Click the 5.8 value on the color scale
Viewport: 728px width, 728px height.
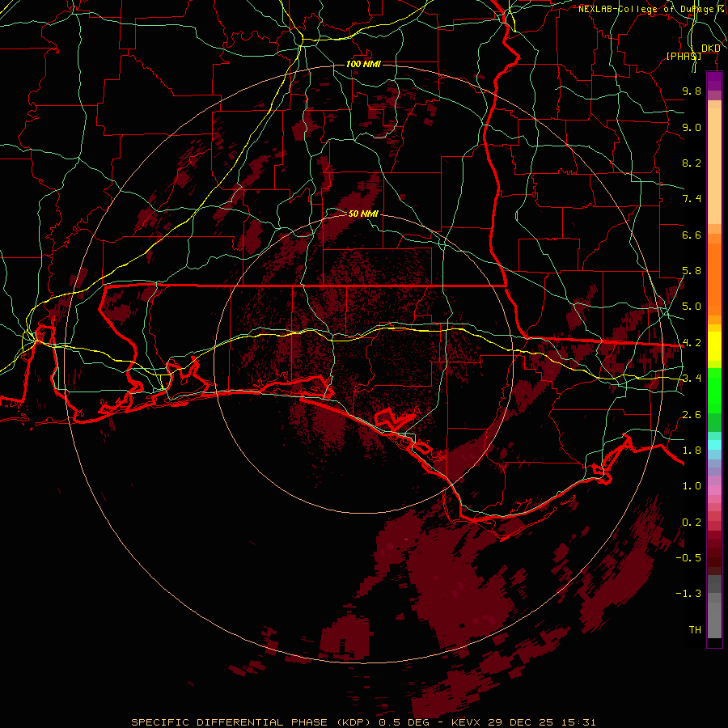pyautogui.click(x=692, y=271)
